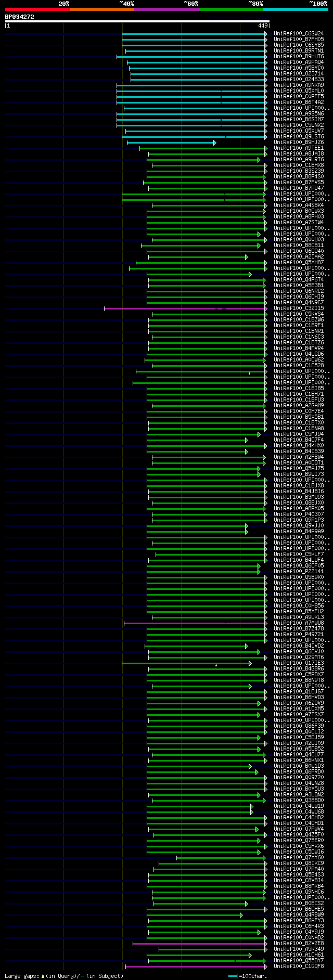Select label UniRef100_B0W1D3
Viewport: 333px width, 980px height.
[x=299, y=766]
